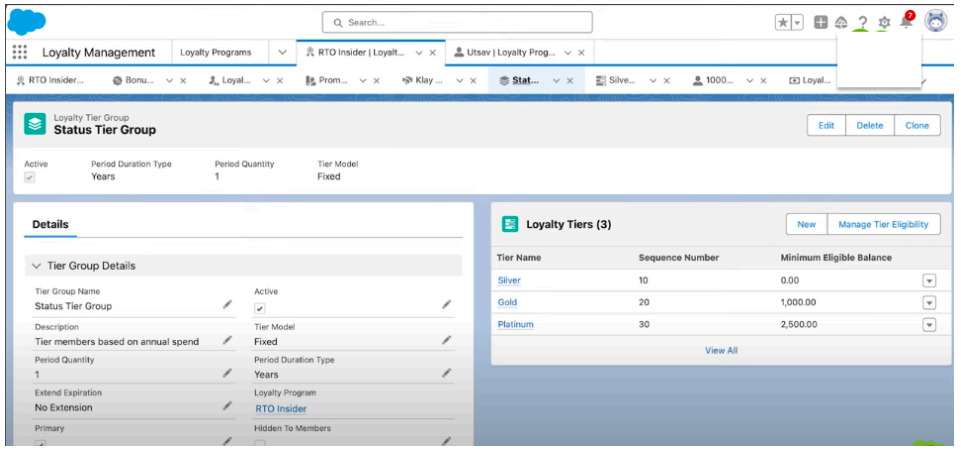Click the notifications bell icon
Viewport: 961px width, 451px height.
pos(906,22)
